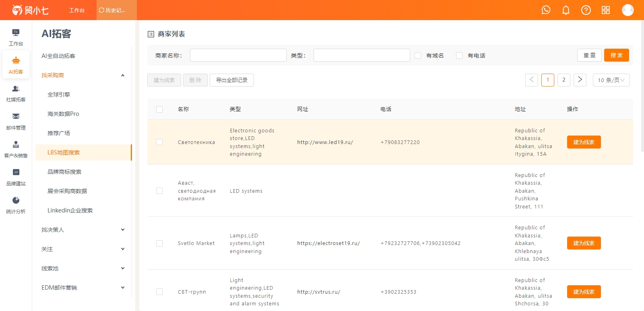Open 全球引擎 menu item
This screenshot has width=644, height=311.
click(x=83, y=95)
